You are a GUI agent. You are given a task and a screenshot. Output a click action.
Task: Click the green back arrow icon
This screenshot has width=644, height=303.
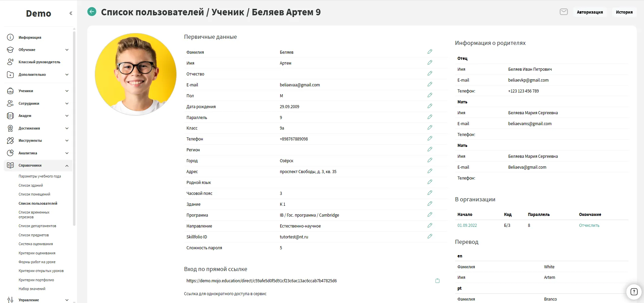coord(92,12)
